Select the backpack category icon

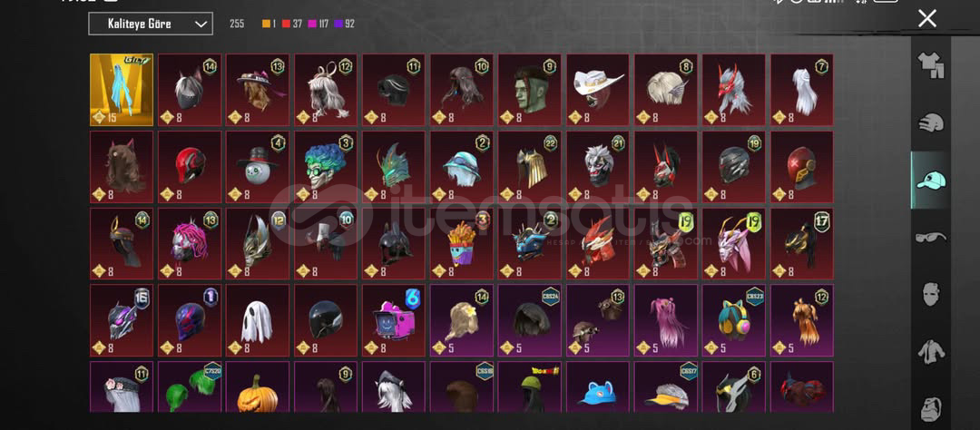click(x=931, y=409)
